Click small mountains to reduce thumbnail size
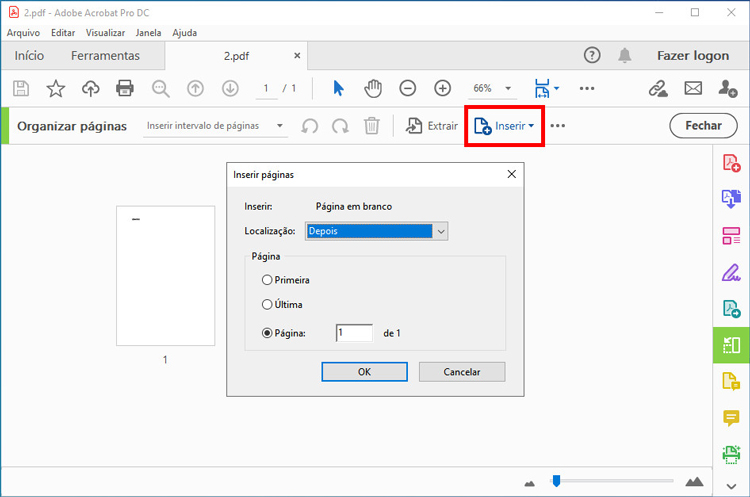Screen dimensions: 750x497 [x=529, y=484]
